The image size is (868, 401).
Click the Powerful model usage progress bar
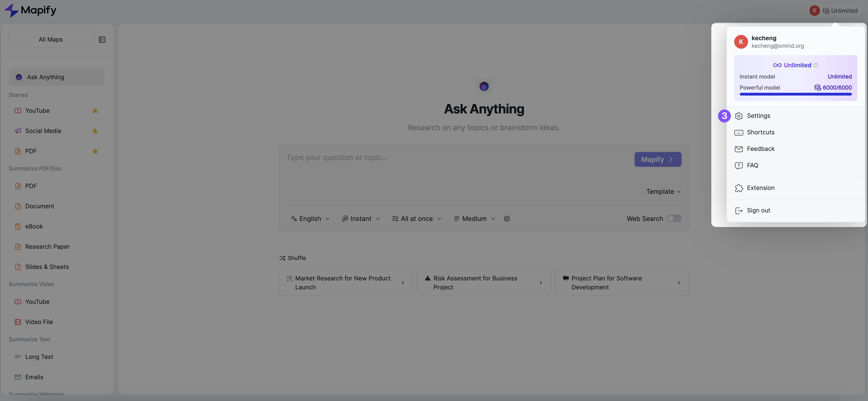pyautogui.click(x=796, y=94)
